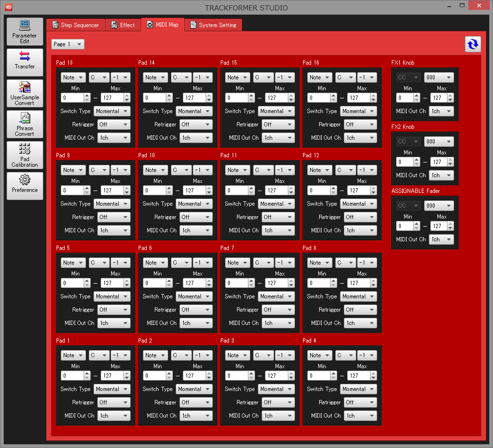493x448 pixels.
Task: Open Pad 7 Switch Type dropdown
Action: pyautogui.click(x=276, y=296)
